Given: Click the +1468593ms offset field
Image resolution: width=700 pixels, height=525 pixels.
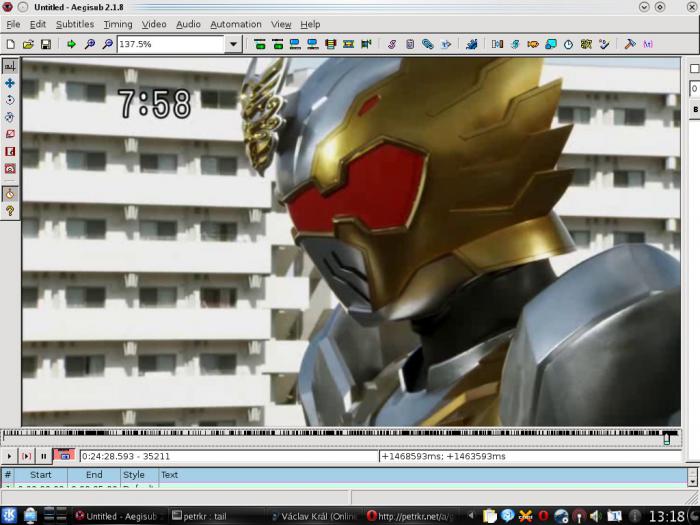Looking at the screenshot, I should 530,456.
